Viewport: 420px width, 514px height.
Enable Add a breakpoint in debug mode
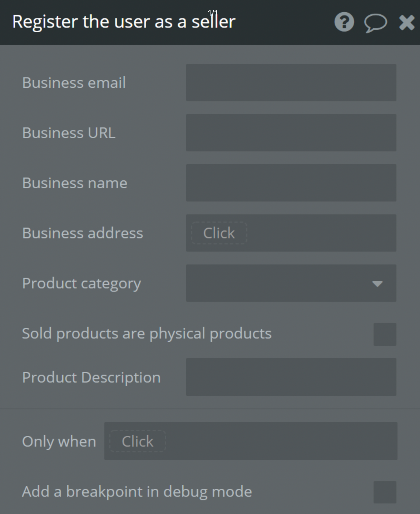(x=385, y=492)
